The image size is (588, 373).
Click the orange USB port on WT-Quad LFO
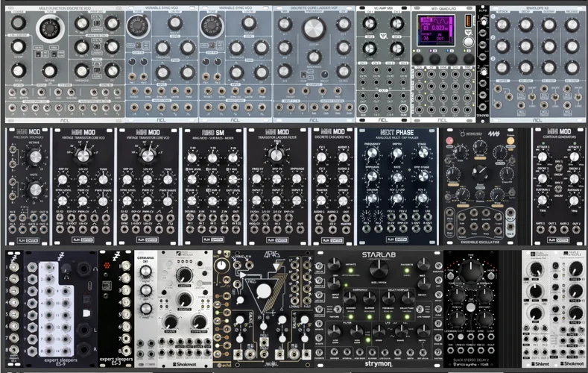(x=468, y=21)
